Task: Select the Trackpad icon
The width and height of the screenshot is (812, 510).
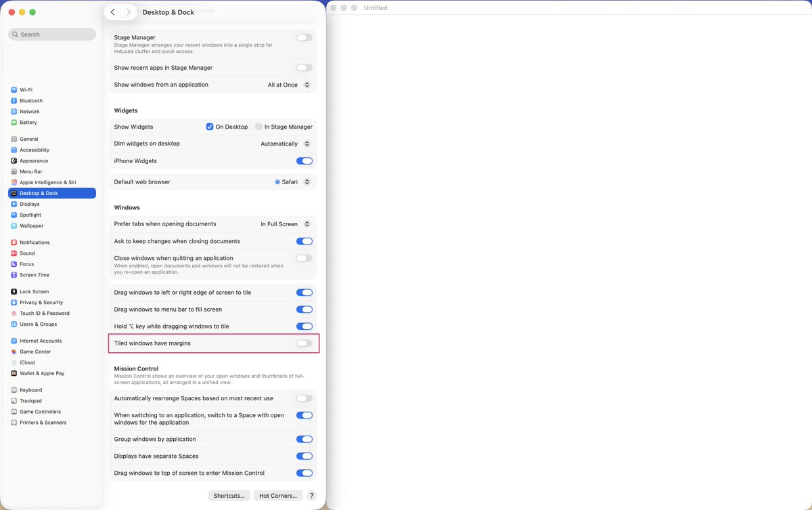Action: pos(14,401)
